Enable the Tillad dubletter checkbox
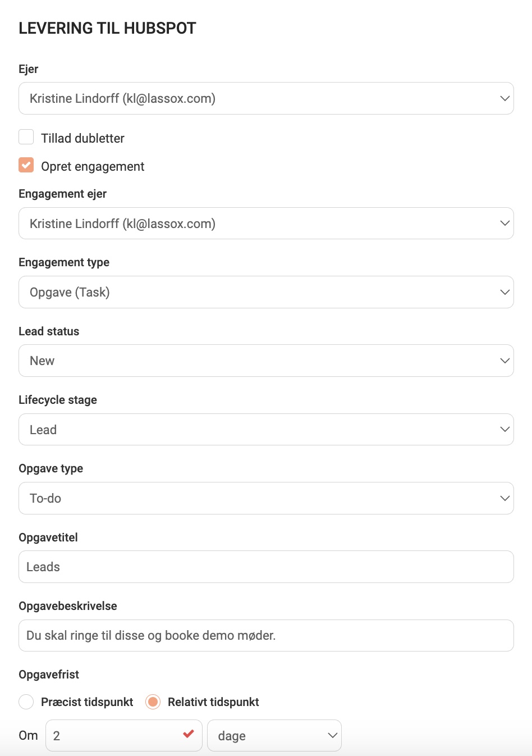532x756 pixels. pyautogui.click(x=26, y=137)
